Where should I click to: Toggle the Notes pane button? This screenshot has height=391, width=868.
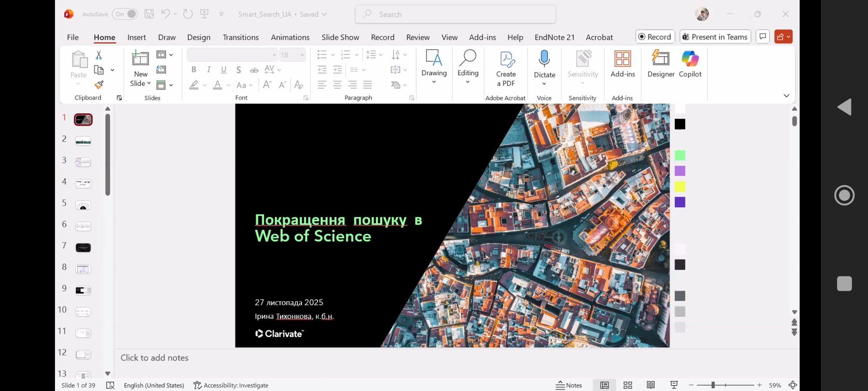(569, 385)
